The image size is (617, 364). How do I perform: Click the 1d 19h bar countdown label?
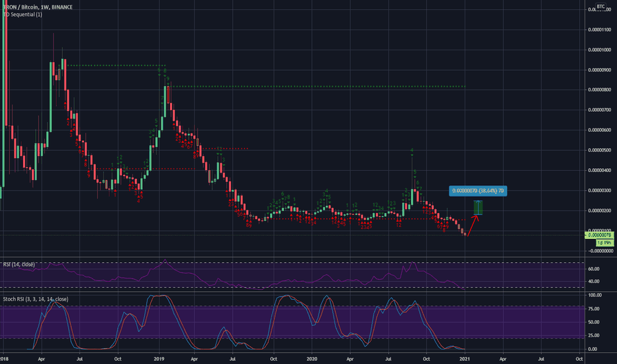(604, 243)
